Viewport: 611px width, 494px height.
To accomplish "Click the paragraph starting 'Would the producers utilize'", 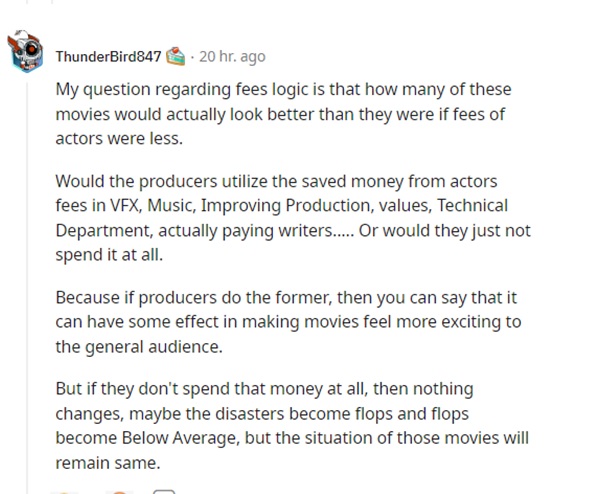I will click(290, 218).
